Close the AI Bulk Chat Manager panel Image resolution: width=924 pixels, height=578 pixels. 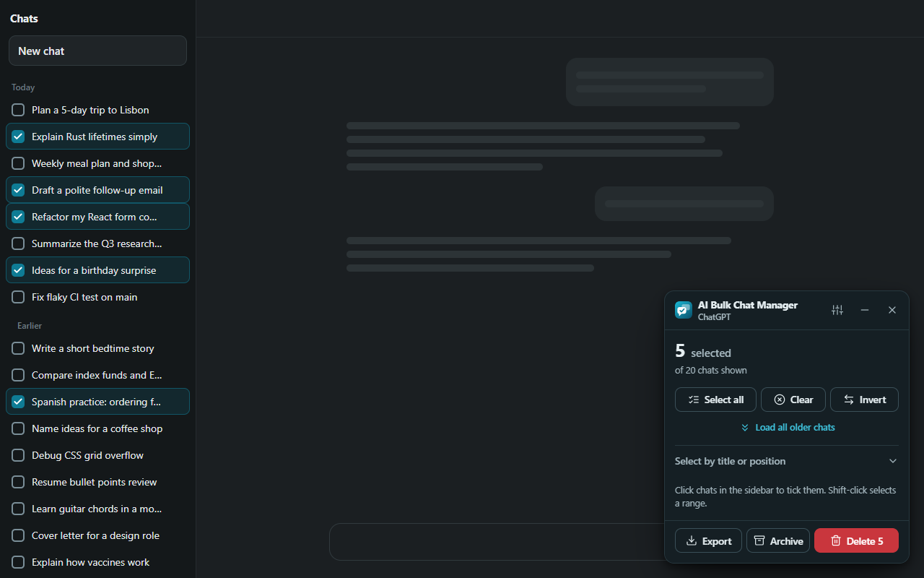[x=892, y=310]
